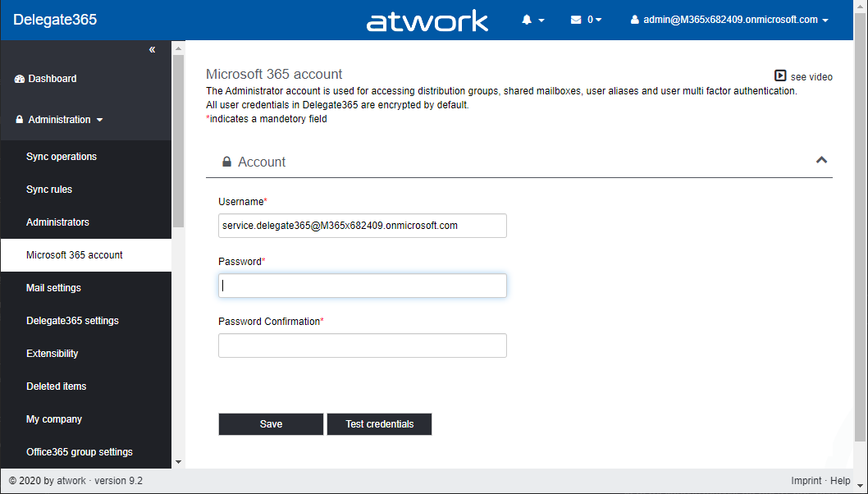Click the Help link in footer
The image size is (868, 494).
(840, 481)
